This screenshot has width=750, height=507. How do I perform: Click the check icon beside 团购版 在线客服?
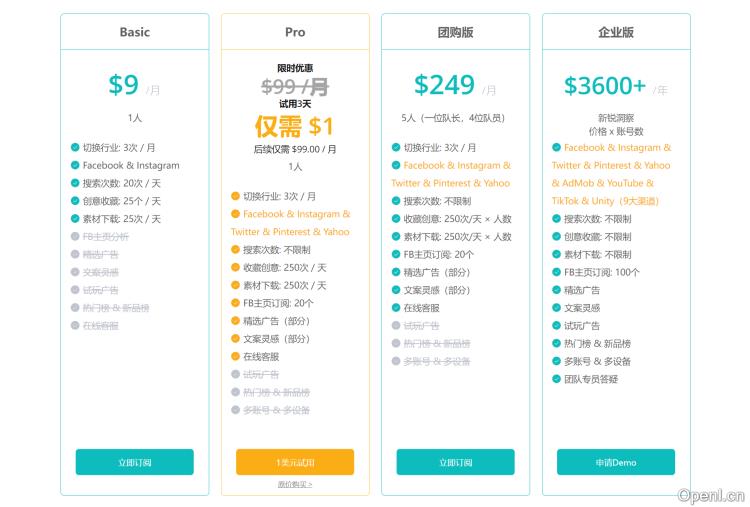[x=396, y=308]
